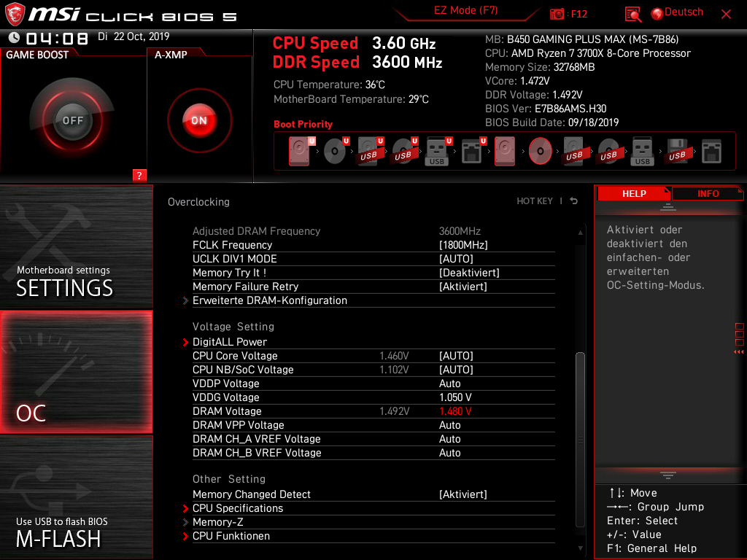The height and width of the screenshot is (560, 747).
Task: Select the first UEFI hard disk boot icon
Action: pos(300,151)
